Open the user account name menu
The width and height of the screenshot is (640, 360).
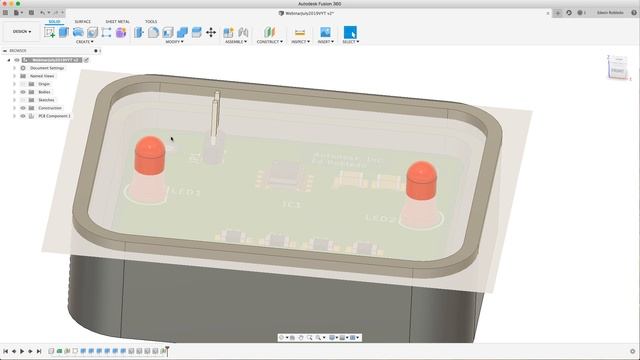pos(610,13)
